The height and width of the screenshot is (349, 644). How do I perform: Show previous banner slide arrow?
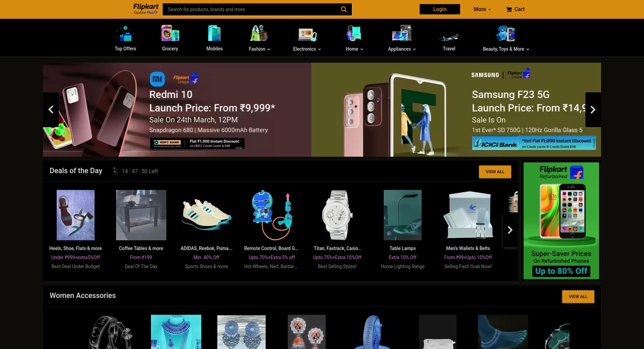(51, 110)
